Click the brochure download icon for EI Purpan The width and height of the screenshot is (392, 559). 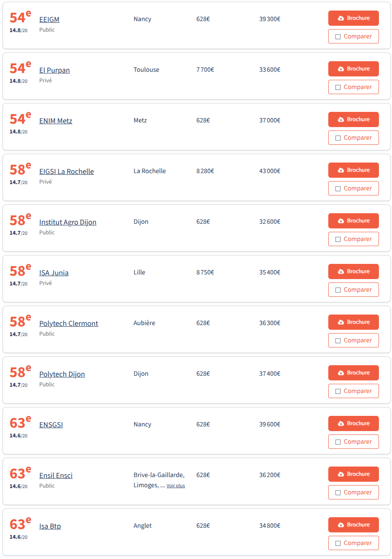(x=341, y=69)
